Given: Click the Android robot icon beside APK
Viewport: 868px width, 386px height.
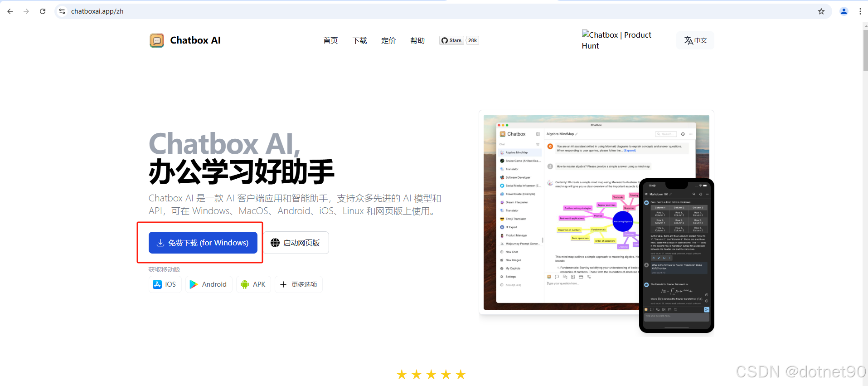Looking at the screenshot, I should point(245,284).
